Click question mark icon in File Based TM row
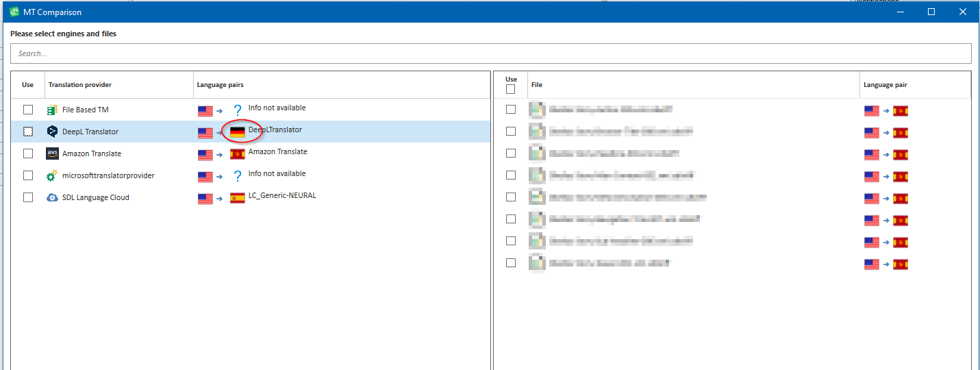Image resolution: width=980 pixels, height=370 pixels. pyautogui.click(x=238, y=110)
